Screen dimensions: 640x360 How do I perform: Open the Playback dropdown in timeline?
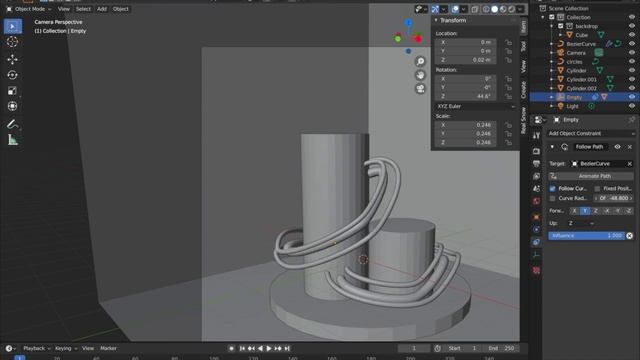tap(37, 349)
